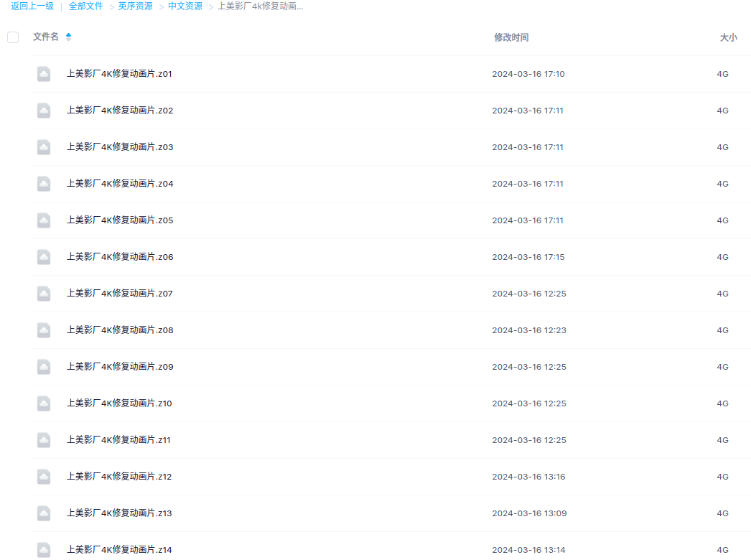Click the 上美影厂4K修复动画片.z12 row's date 2024-03-16 13:16
The image size is (751, 560).
(x=528, y=477)
